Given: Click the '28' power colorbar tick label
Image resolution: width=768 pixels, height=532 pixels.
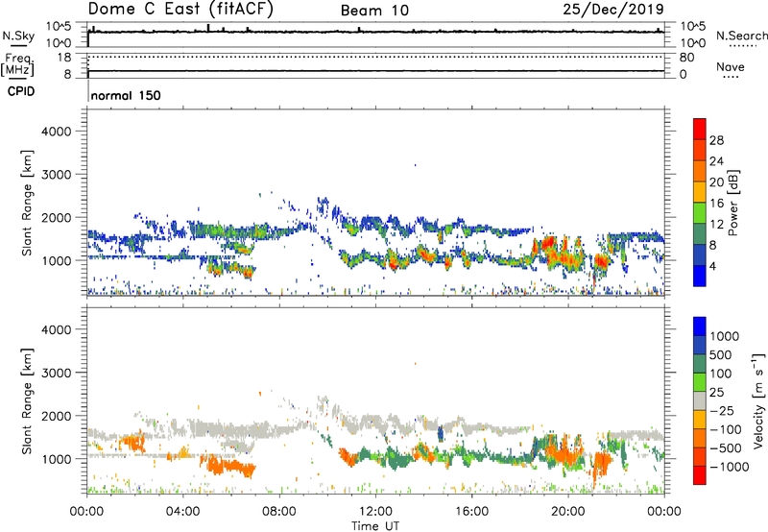Looking at the screenshot, I should coord(716,140).
